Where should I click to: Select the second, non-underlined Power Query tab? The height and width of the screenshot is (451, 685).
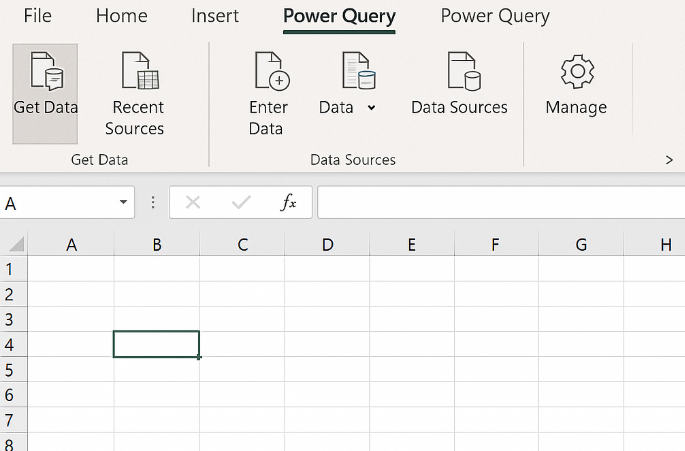495,17
